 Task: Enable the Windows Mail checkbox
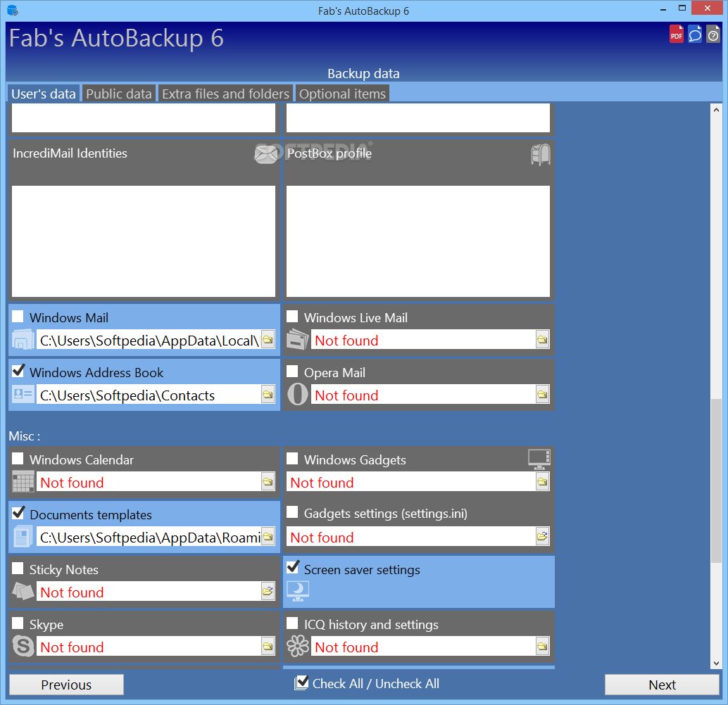click(x=18, y=317)
